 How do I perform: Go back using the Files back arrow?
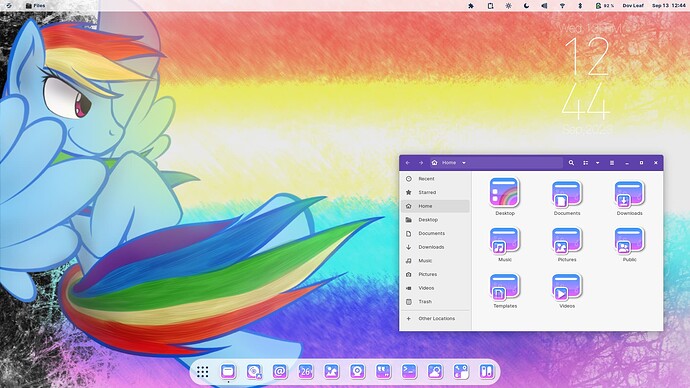(408, 163)
